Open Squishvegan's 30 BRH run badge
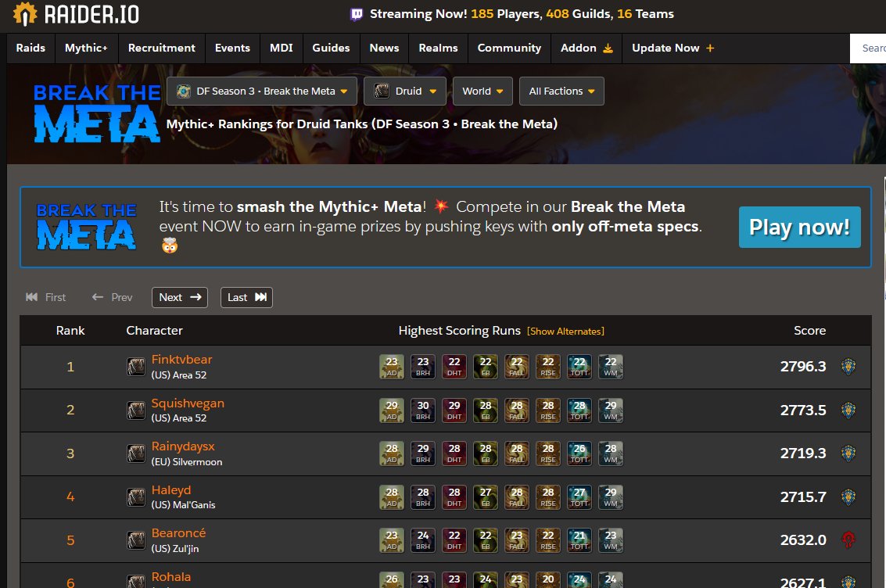 coord(422,410)
